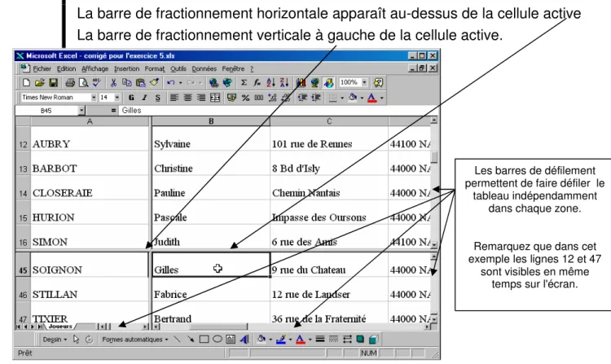Viewport: 611px width, 364px height.
Task: Launch the Chart Wizard icon
Action: click(x=301, y=82)
